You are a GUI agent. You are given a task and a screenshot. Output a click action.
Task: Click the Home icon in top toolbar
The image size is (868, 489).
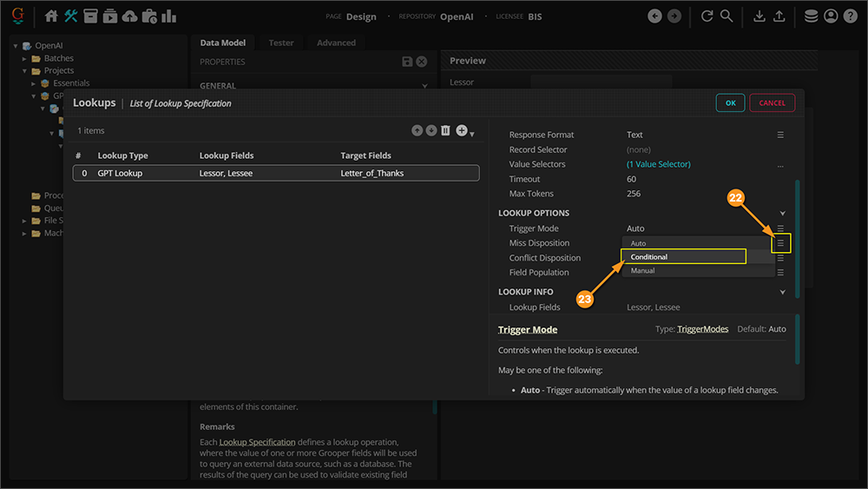pyautogui.click(x=51, y=16)
